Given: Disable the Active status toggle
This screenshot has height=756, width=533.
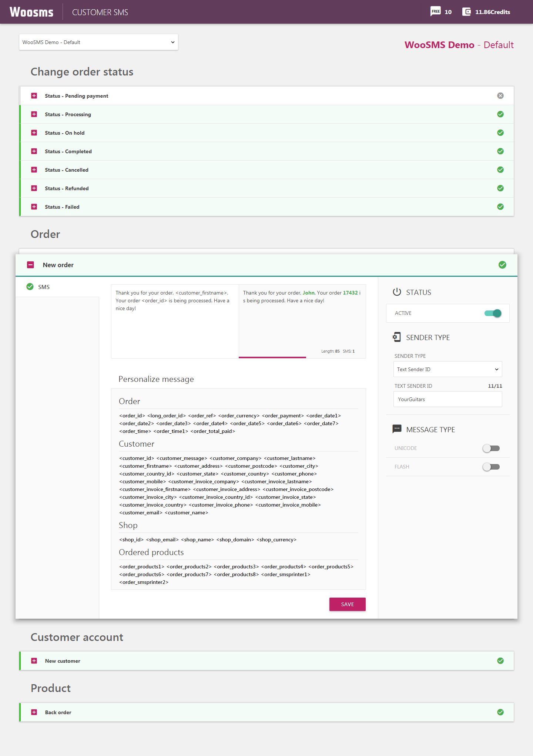Looking at the screenshot, I should pos(493,313).
